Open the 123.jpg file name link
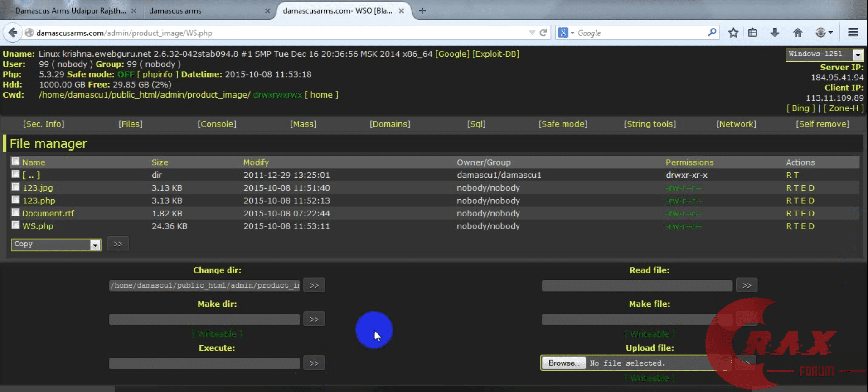Screen dimensions: 868x392 (x=38, y=187)
